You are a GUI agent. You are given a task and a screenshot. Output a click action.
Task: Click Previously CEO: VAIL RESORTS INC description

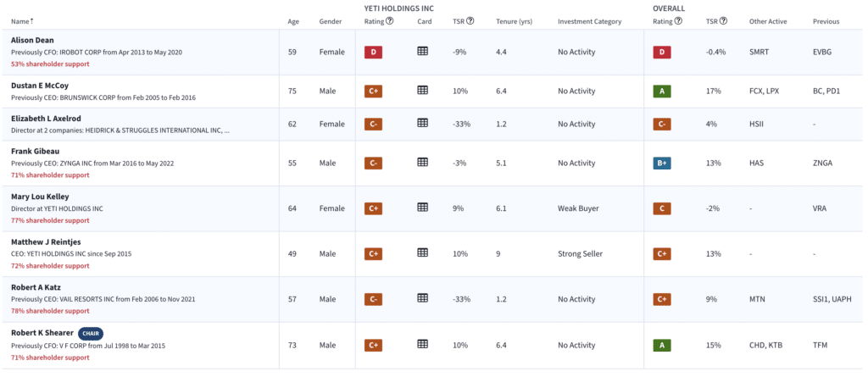tap(103, 300)
